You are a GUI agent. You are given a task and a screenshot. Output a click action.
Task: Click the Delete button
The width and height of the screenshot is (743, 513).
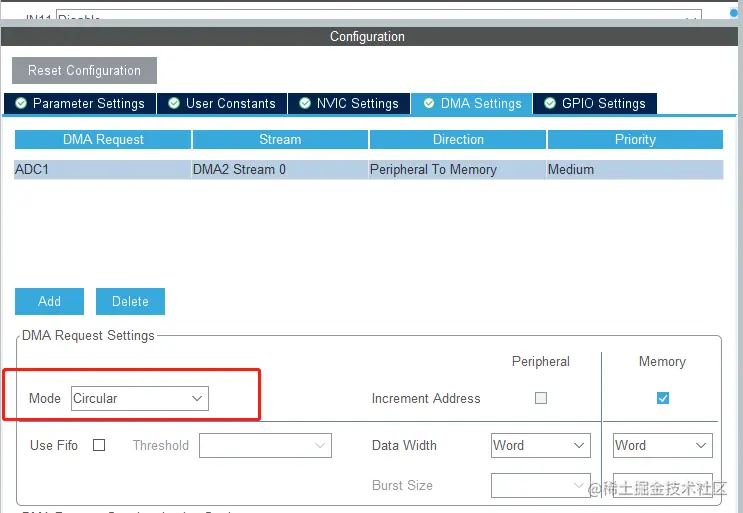[130, 301]
